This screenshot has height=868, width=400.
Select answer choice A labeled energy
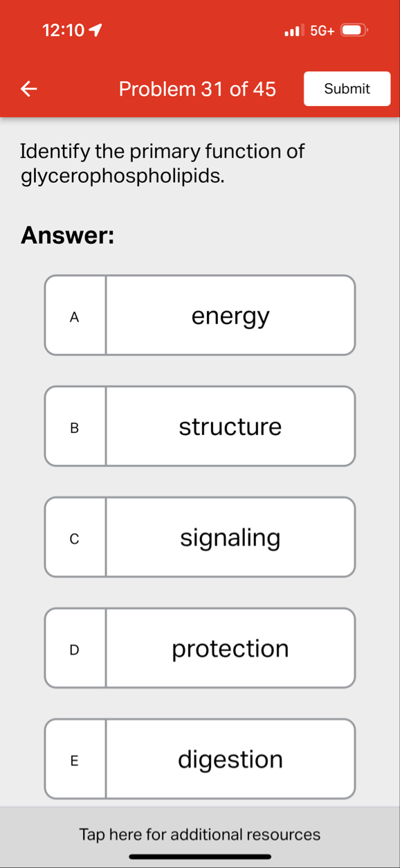[230, 315]
